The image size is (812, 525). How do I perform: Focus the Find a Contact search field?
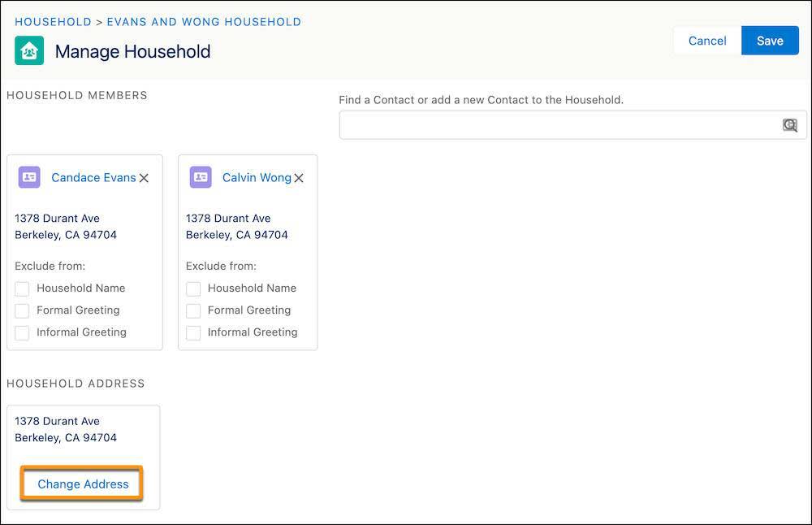572,125
